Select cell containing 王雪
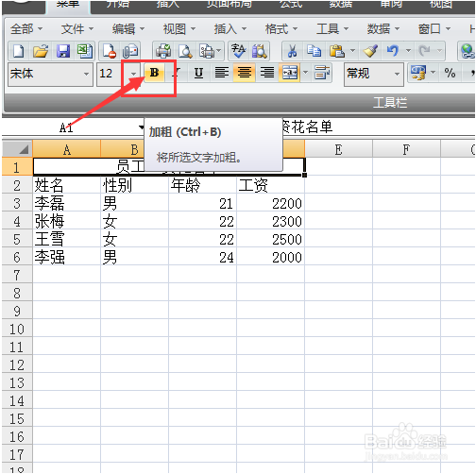Screen dimensions: 476x474 (67, 239)
